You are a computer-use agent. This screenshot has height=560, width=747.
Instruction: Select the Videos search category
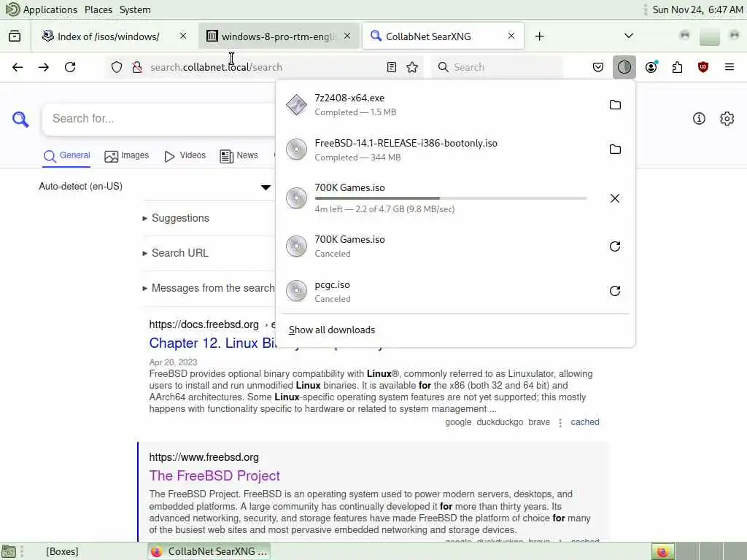(185, 156)
